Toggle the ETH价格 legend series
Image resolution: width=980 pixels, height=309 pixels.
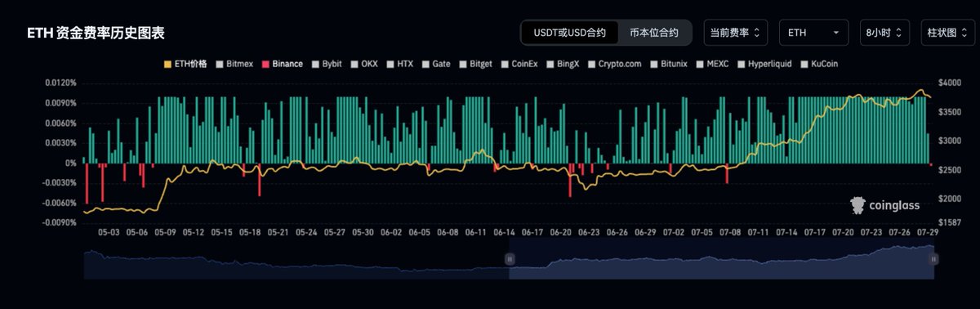tap(185, 64)
